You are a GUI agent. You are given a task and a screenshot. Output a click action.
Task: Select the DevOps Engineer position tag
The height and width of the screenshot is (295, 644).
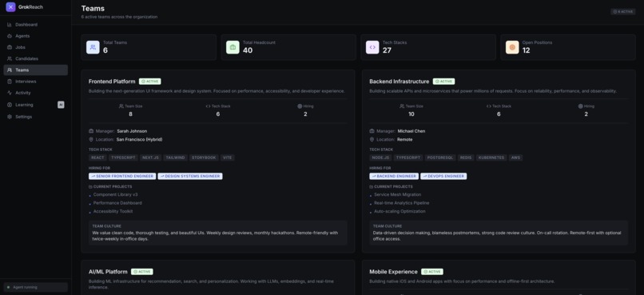[x=443, y=176]
